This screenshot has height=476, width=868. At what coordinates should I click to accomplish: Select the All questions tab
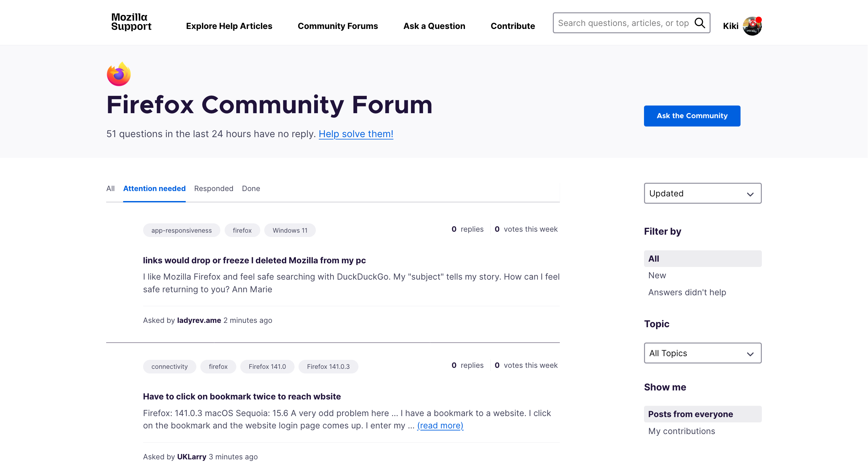pyautogui.click(x=110, y=188)
